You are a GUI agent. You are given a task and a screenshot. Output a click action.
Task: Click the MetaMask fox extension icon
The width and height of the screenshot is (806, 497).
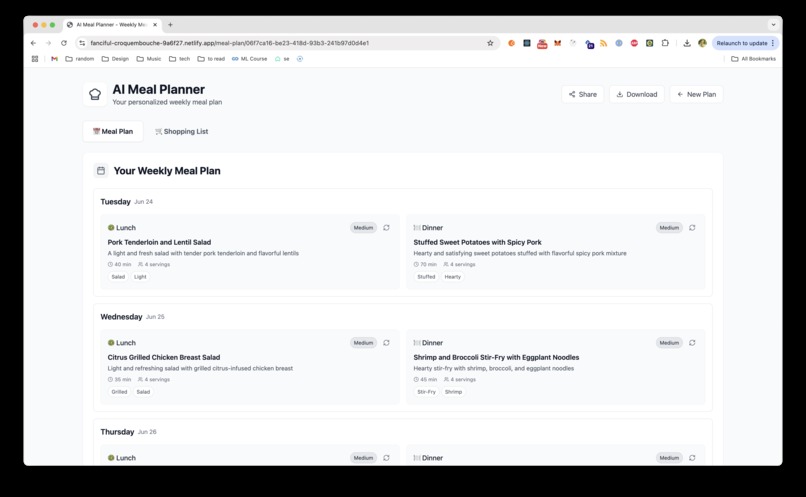(x=557, y=43)
